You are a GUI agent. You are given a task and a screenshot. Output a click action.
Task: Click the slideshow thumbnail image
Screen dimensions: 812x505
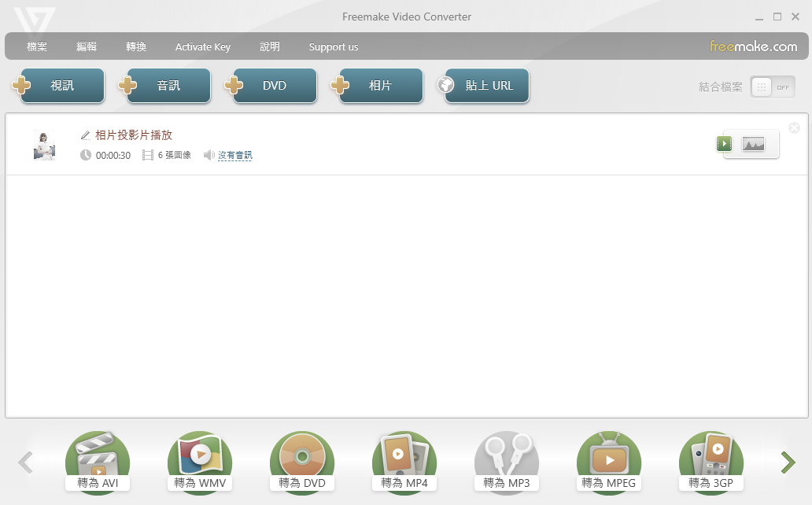(x=45, y=145)
